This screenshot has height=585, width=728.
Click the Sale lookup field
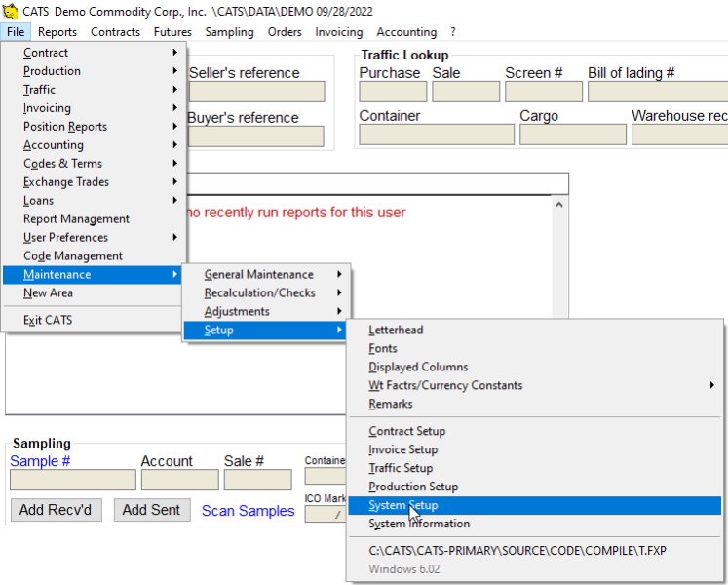(x=466, y=92)
